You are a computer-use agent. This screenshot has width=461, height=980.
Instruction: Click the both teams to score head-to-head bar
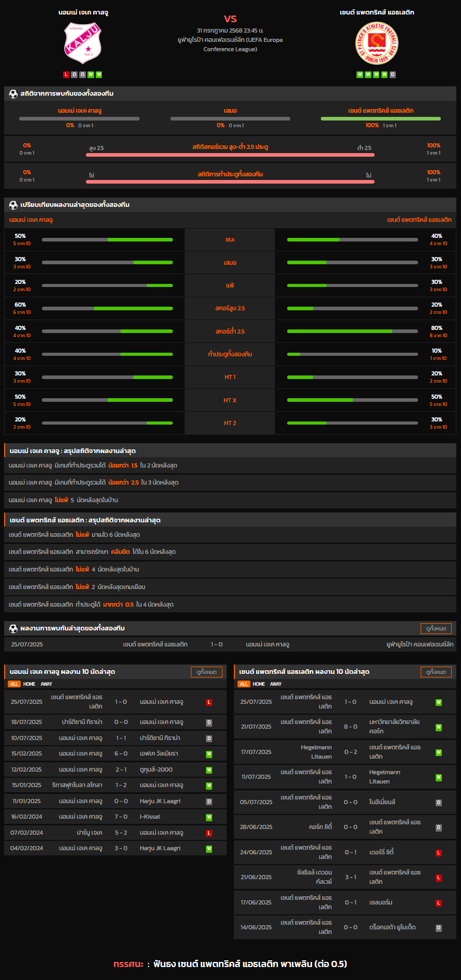coord(230,182)
